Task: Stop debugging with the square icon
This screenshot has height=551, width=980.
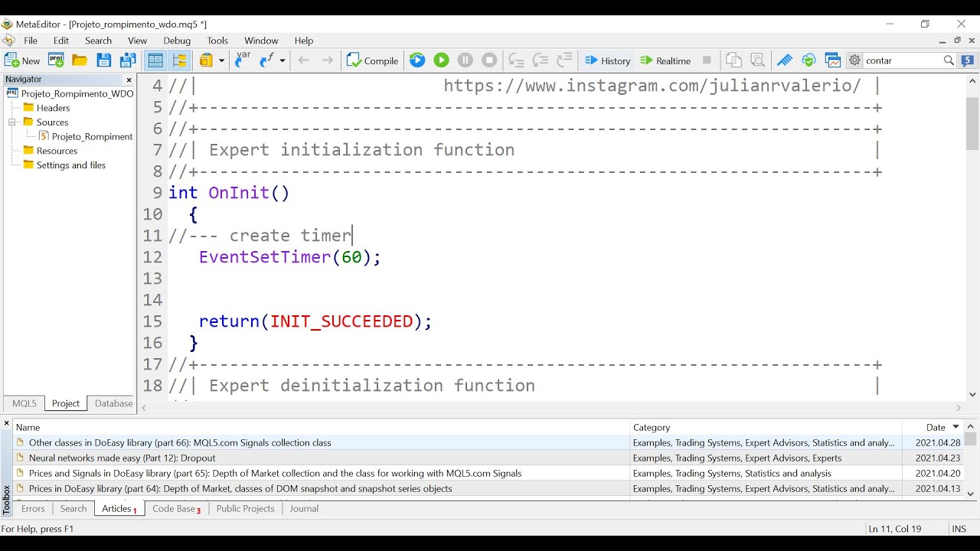Action: click(x=490, y=60)
